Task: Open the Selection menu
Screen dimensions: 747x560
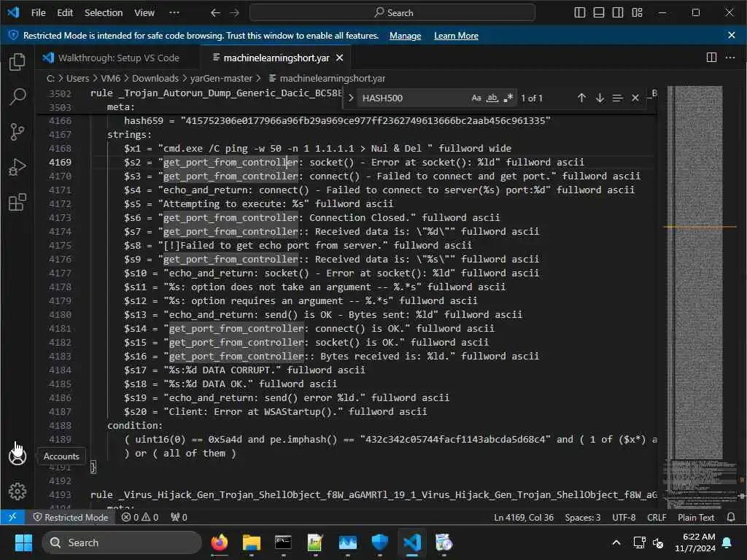Action: coord(104,13)
